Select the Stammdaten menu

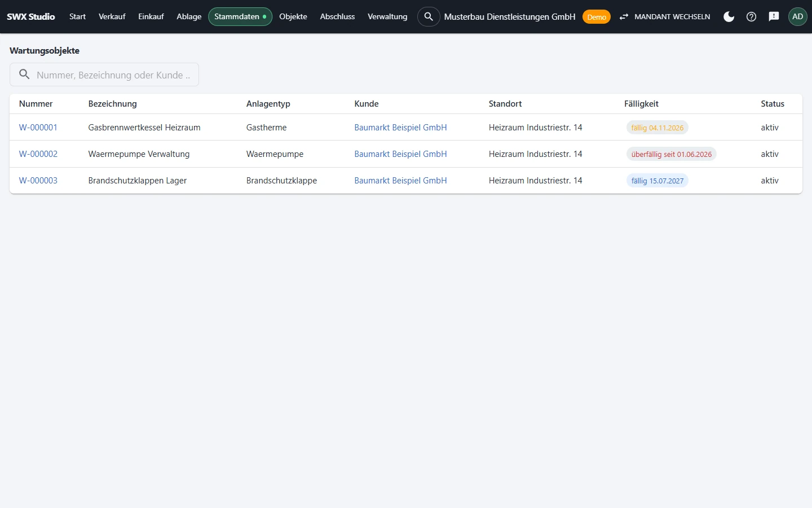click(x=240, y=17)
